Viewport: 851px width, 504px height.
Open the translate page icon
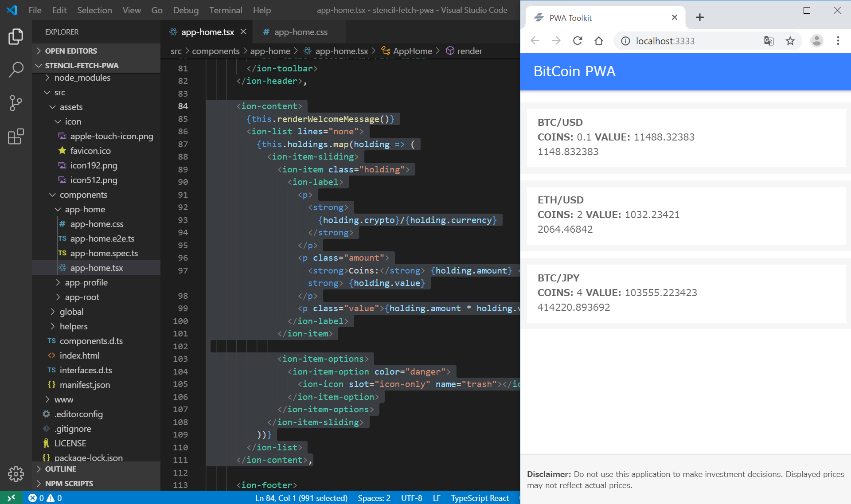pos(769,41)
